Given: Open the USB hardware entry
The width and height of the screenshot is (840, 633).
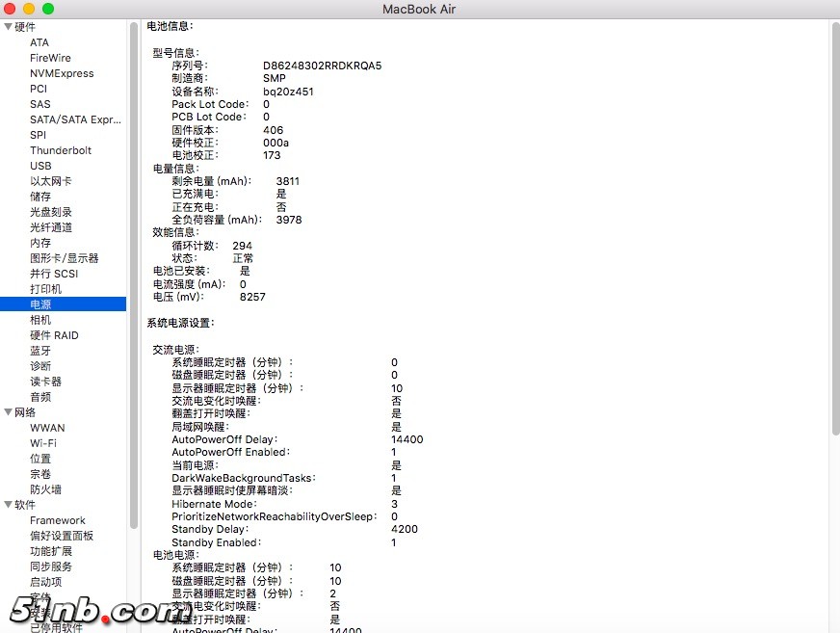Looking at the screenshot, I should tap(40, 166).
